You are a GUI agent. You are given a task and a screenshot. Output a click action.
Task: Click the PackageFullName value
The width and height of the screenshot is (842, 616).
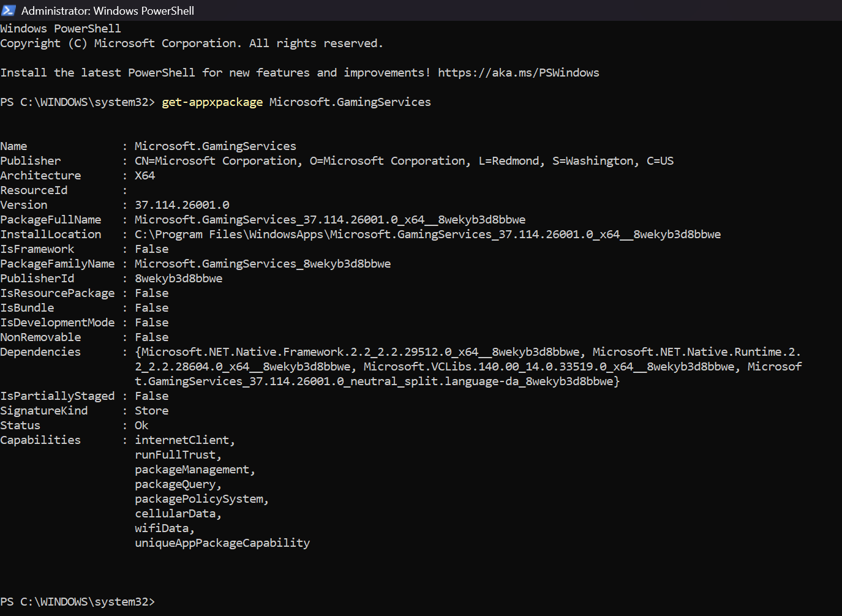coord(330,220)
